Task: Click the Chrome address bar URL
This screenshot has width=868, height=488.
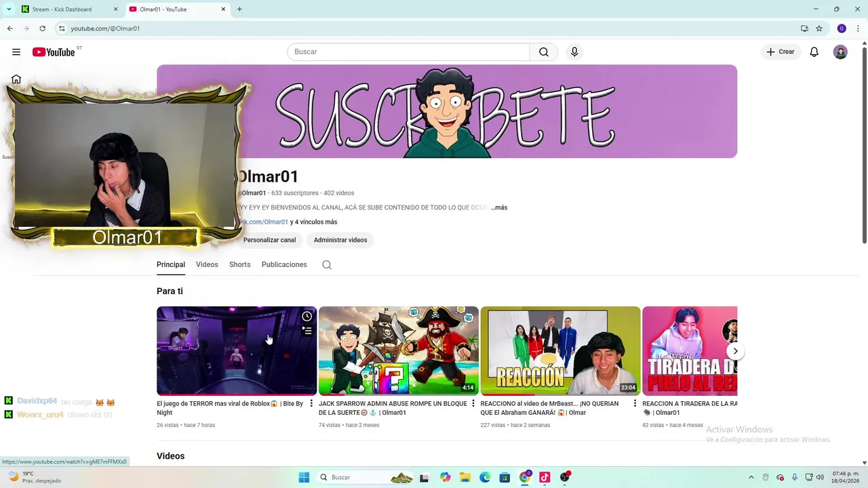Action: (105, 28)
